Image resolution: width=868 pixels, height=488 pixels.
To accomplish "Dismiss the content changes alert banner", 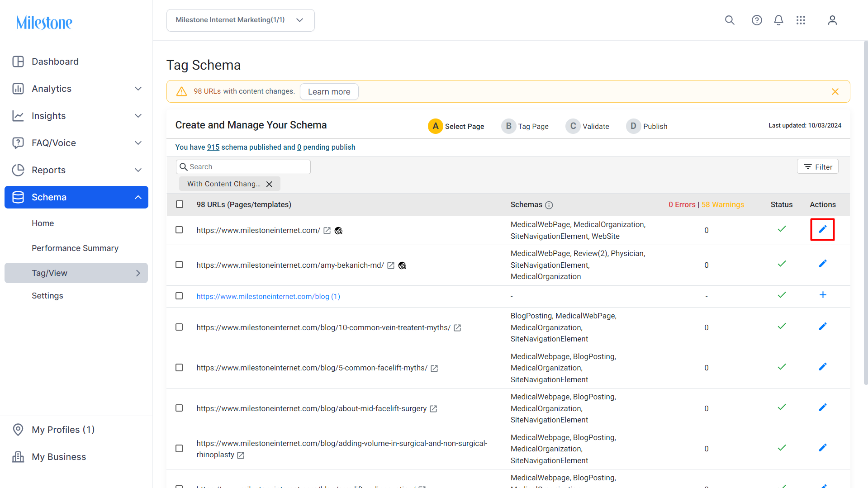I will pos(835,92).
